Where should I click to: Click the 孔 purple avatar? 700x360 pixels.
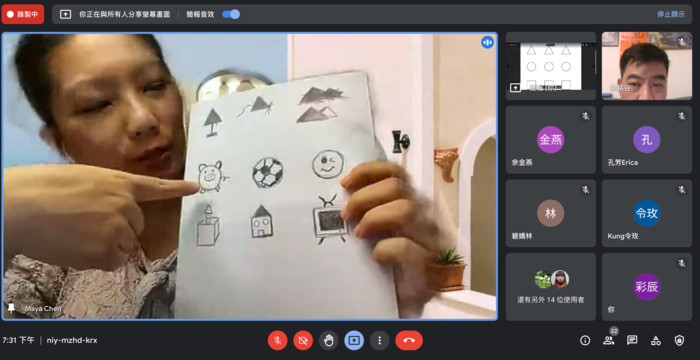(x=646, y=139)
